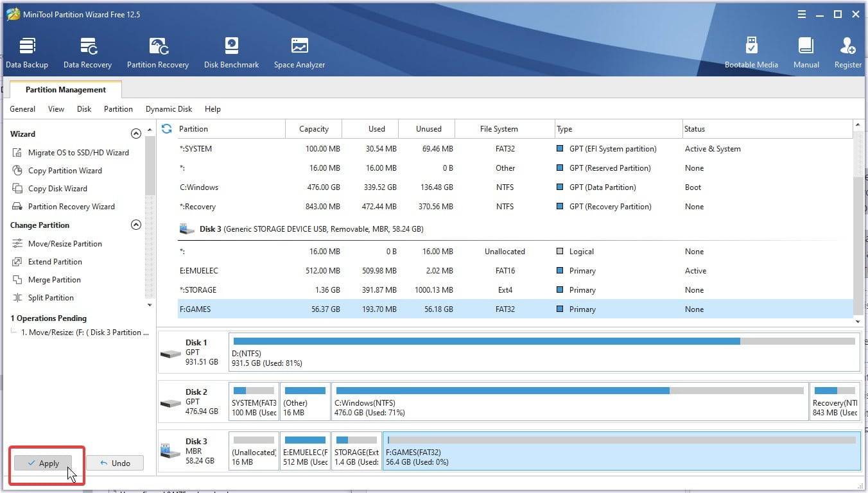Open the Space Analyzer
The height and width of the screenshot is (493, 868).
299,51
